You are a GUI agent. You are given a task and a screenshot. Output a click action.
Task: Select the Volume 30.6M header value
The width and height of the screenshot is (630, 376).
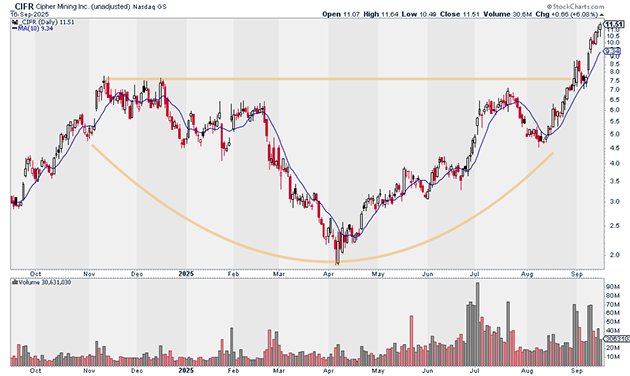point(507,14)
